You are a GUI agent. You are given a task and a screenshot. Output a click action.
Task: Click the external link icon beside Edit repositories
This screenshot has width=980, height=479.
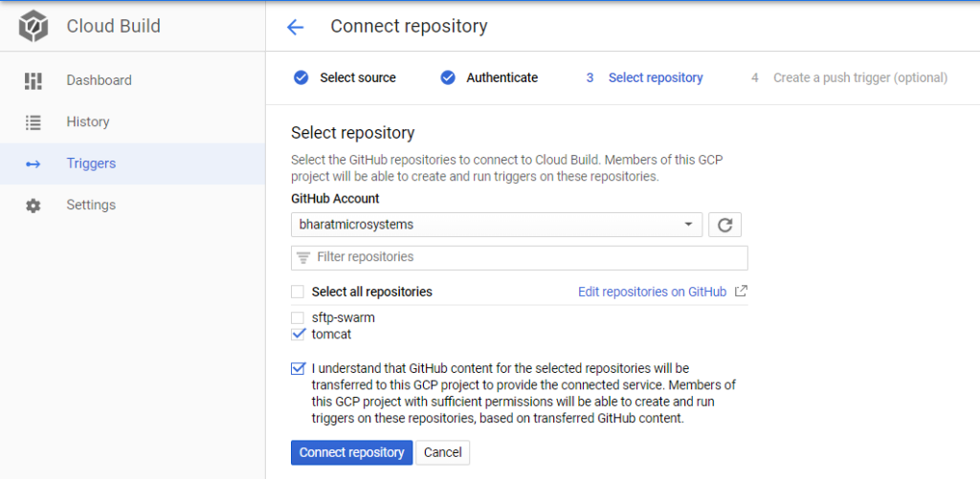[741, 291]
